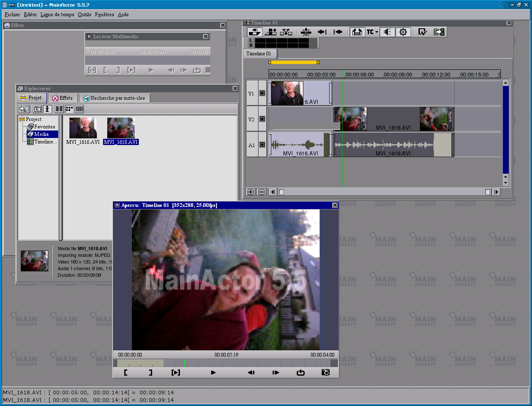Zoom out timeline with minus button
The width and height of the screenshot is (532, 406).
[x=261, y=192]
